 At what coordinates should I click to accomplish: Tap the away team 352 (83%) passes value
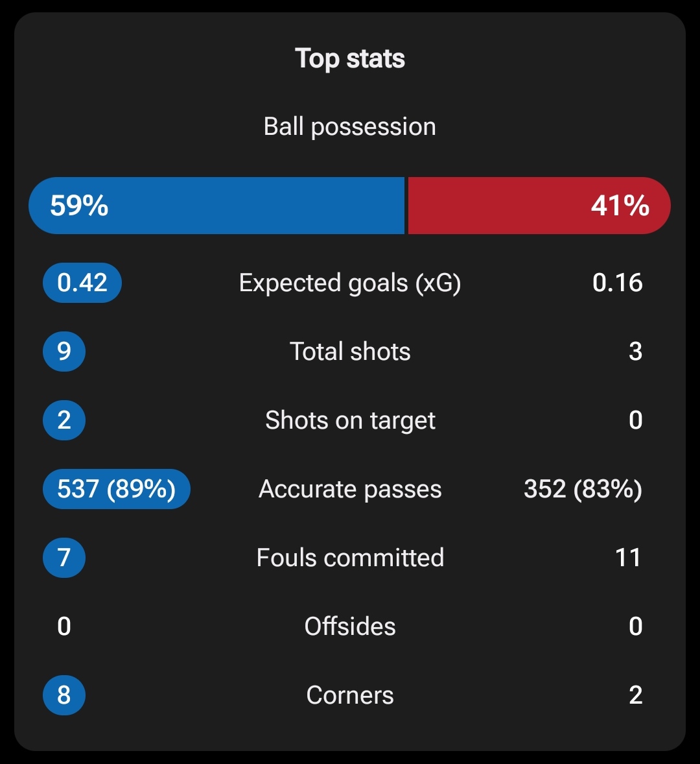583,489
